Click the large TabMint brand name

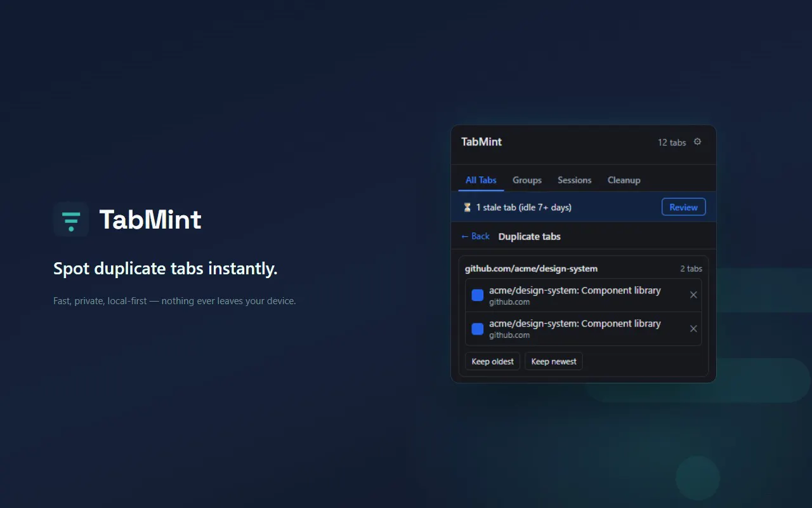click(150, 220)
